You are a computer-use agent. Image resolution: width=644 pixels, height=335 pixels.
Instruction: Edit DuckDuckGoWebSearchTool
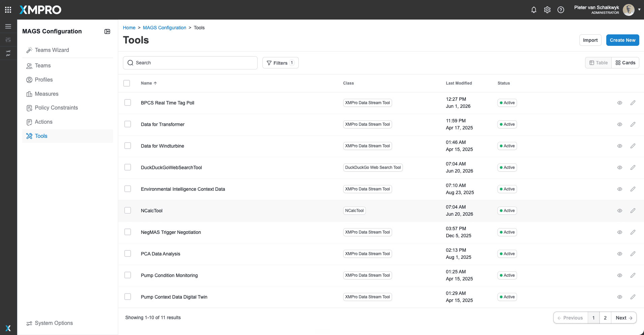click(633, 167)
